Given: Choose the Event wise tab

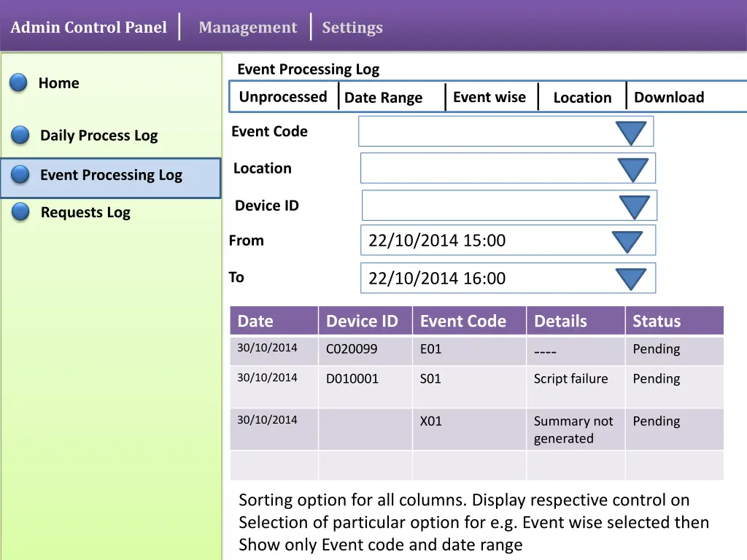Looking at the screenshot, I should coord(489,97).
